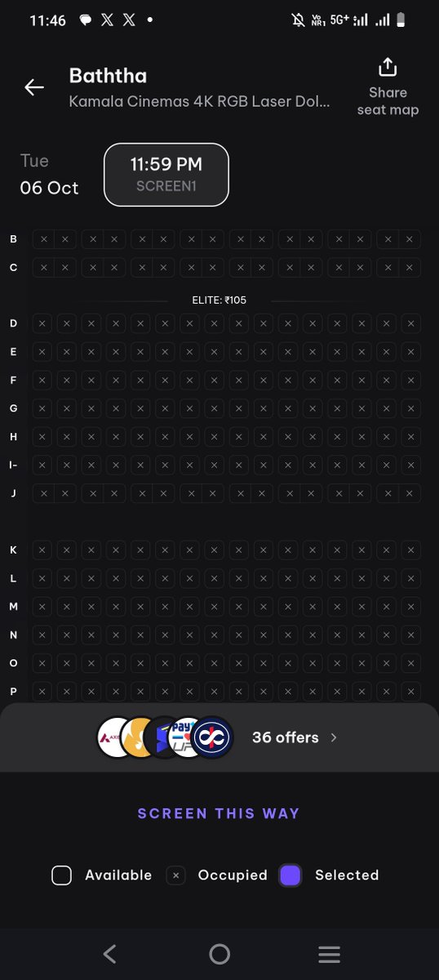This screenshot has width=439, height=980.
Task: Choose the Tue 06 Oct date
Action: point(49,175)
